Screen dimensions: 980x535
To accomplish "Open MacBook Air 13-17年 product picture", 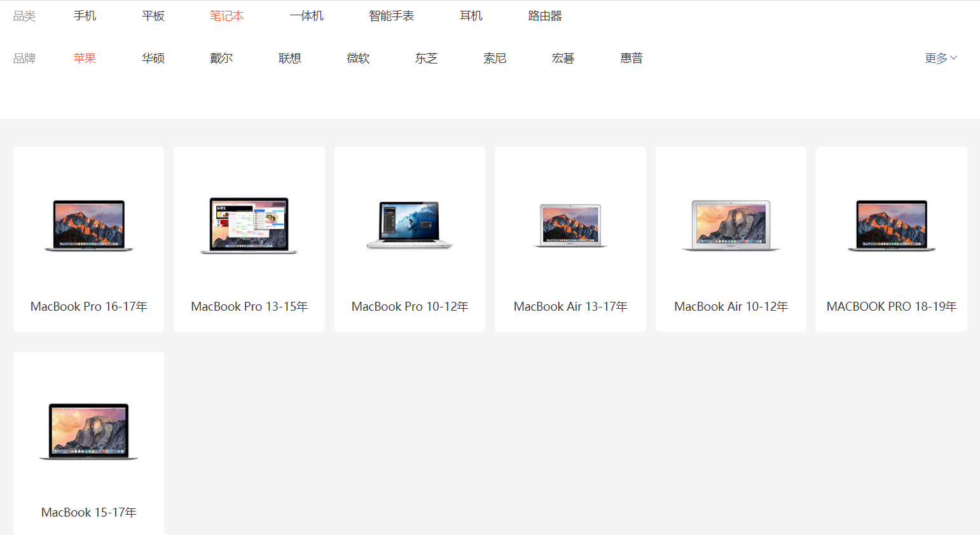I will (x=570, y=226).
